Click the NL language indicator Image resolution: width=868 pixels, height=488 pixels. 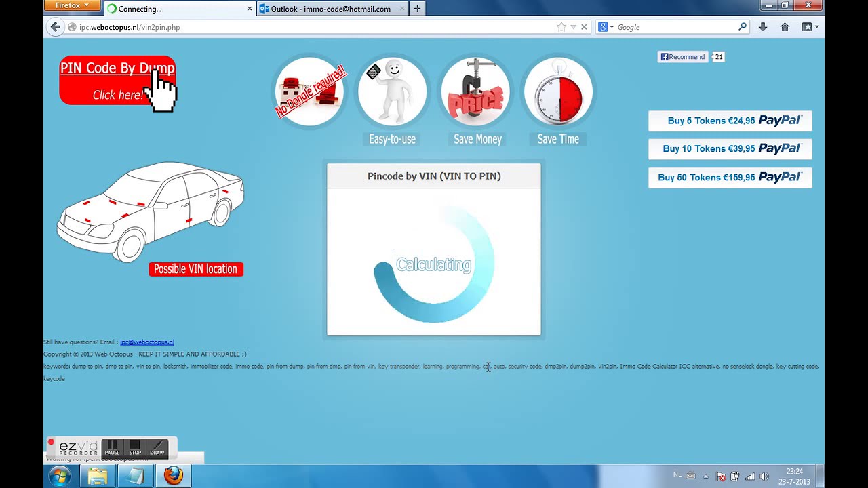pyautogui.click(x=677, y=475)
